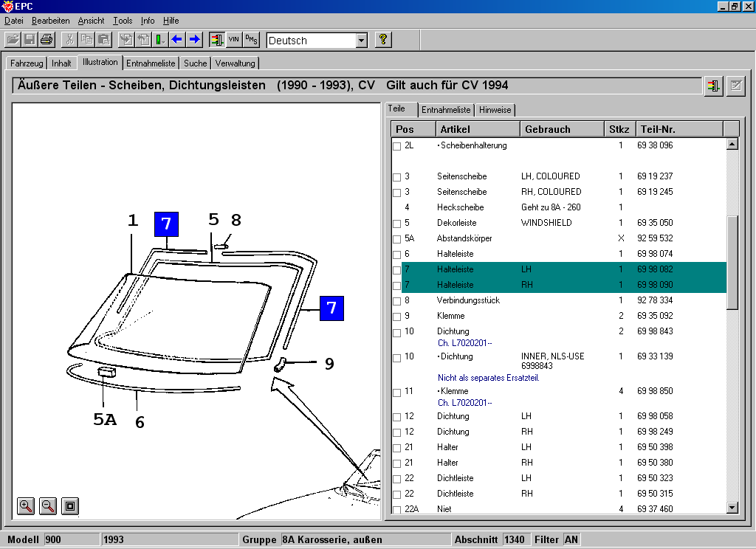The image size is (756, 549).
Task: Open the Datei menu
Action: point(14,21)
